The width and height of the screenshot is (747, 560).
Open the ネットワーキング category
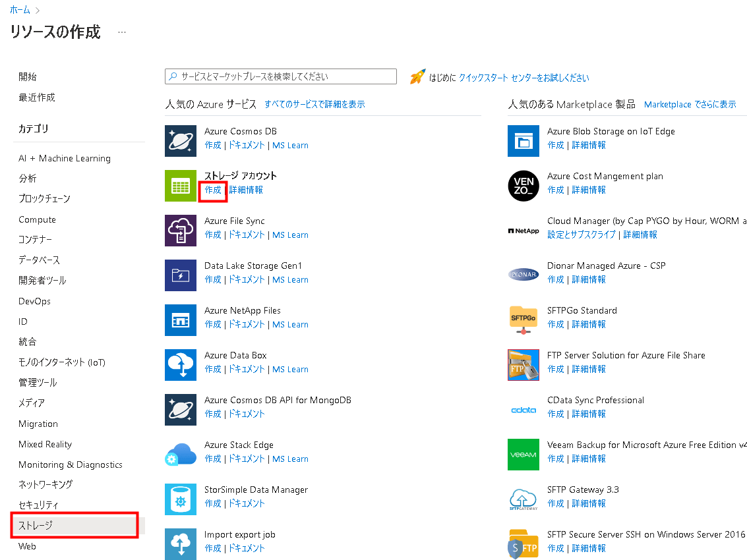click(45, 484)
